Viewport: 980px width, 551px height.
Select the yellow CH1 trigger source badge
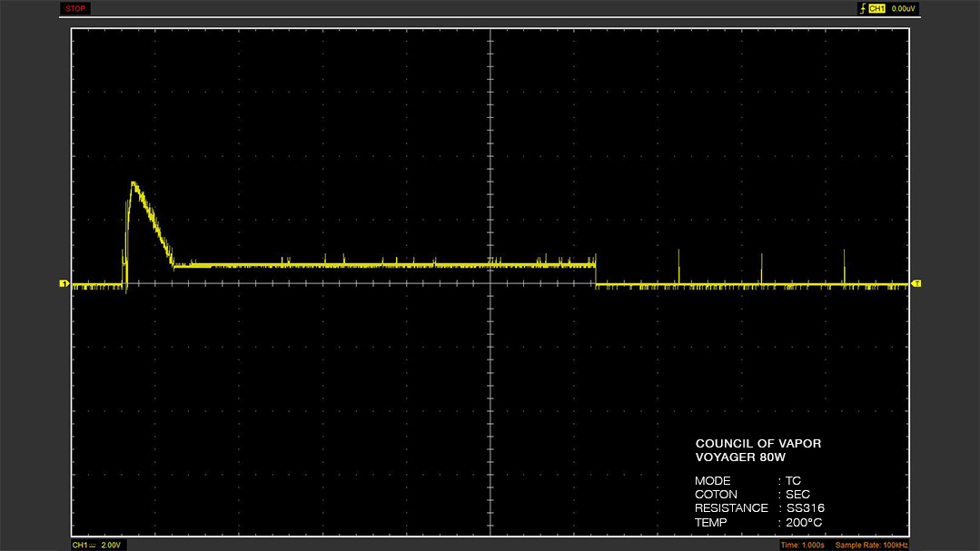pos(876,8)
